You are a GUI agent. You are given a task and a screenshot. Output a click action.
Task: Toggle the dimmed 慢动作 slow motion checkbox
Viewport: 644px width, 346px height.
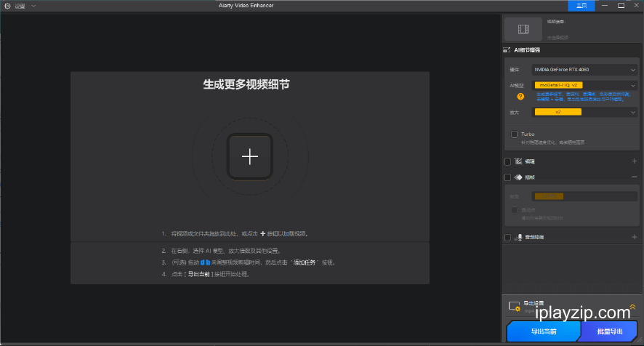click(x=514, y=210)
